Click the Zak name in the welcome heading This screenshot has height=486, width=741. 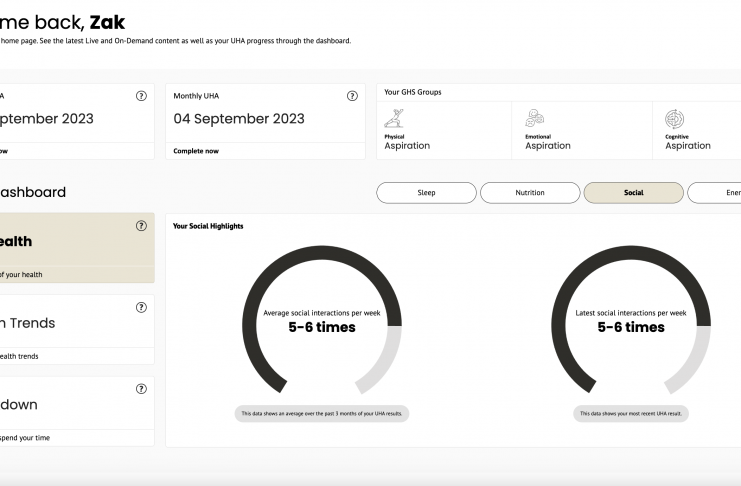click(107, 22)
